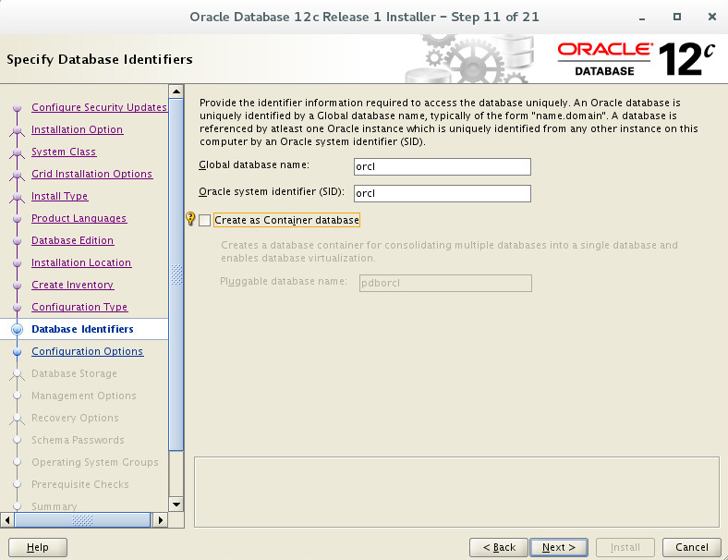This screenshot has height=560, width=728.
Task: Click the Operating System Groups step label
Action: pos(95,462)
